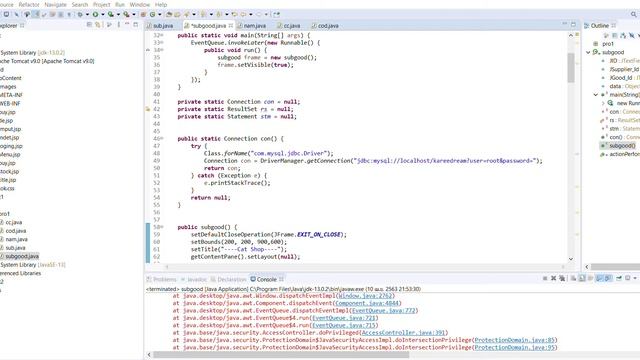This screenshot has width=640, height=360.
Task: Open the Run button dropdown arrow
Action: click(x=103, y=14)
